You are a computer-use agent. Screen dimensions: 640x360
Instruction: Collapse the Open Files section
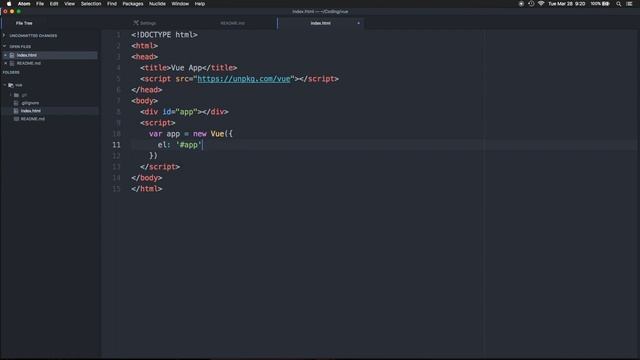[4, 47]
